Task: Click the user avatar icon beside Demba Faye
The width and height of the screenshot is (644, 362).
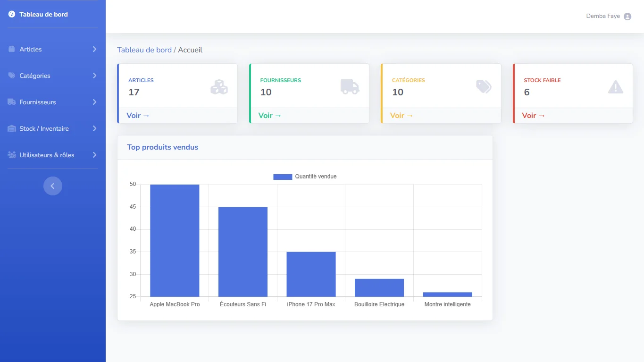Action: click(627, 17)
